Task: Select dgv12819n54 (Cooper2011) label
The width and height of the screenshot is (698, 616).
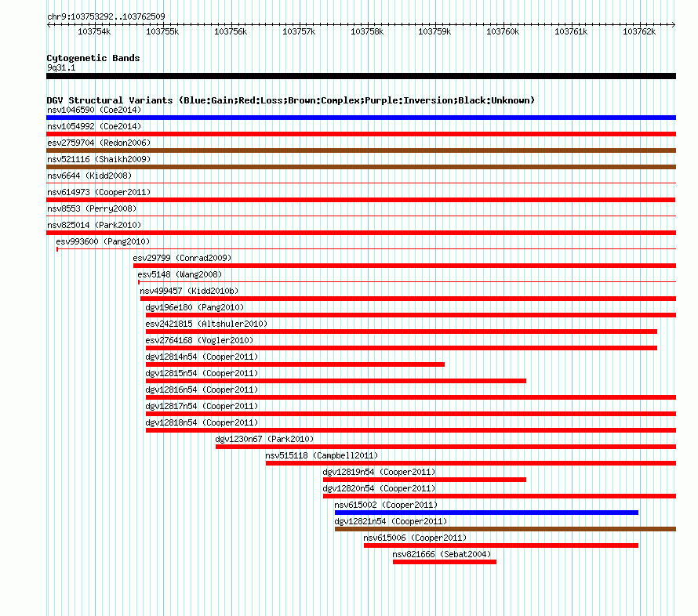Action: (379, 472)
